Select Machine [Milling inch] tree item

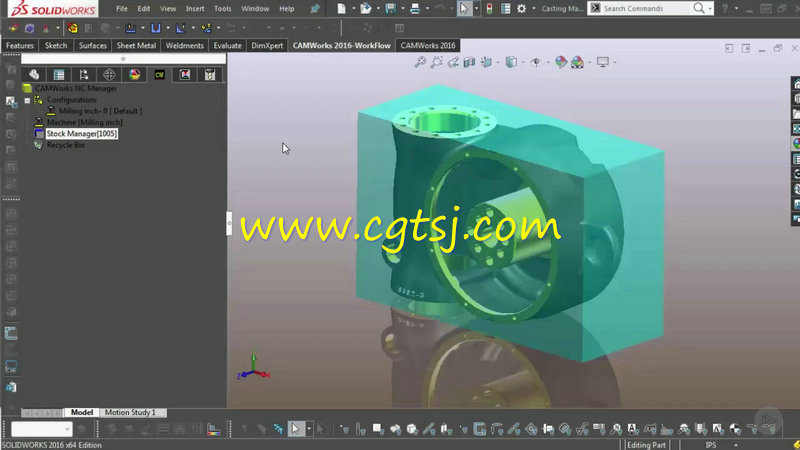tap(85, 122)
